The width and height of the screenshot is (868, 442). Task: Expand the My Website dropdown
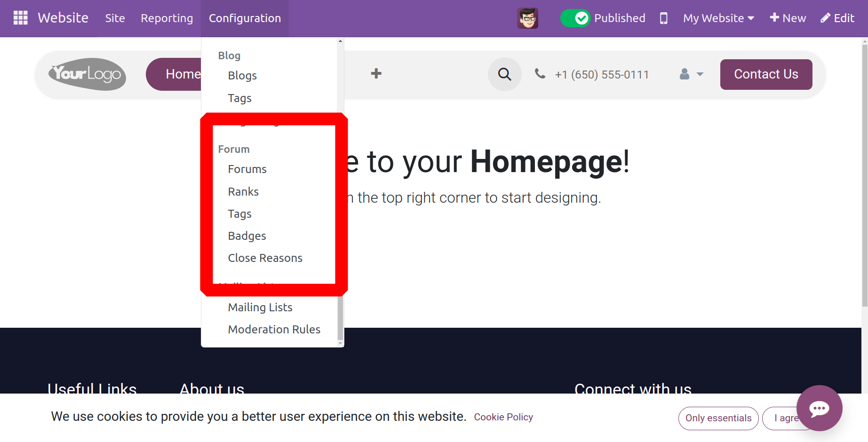[718, 18]
